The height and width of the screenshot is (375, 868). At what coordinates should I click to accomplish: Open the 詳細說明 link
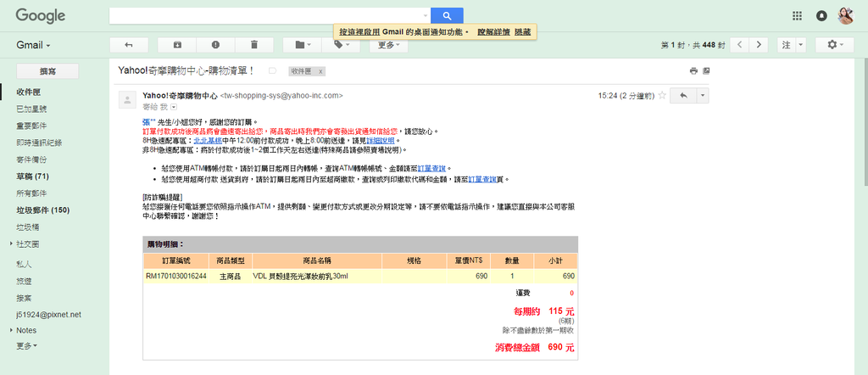pyautogui.click(x=381, y=141)
